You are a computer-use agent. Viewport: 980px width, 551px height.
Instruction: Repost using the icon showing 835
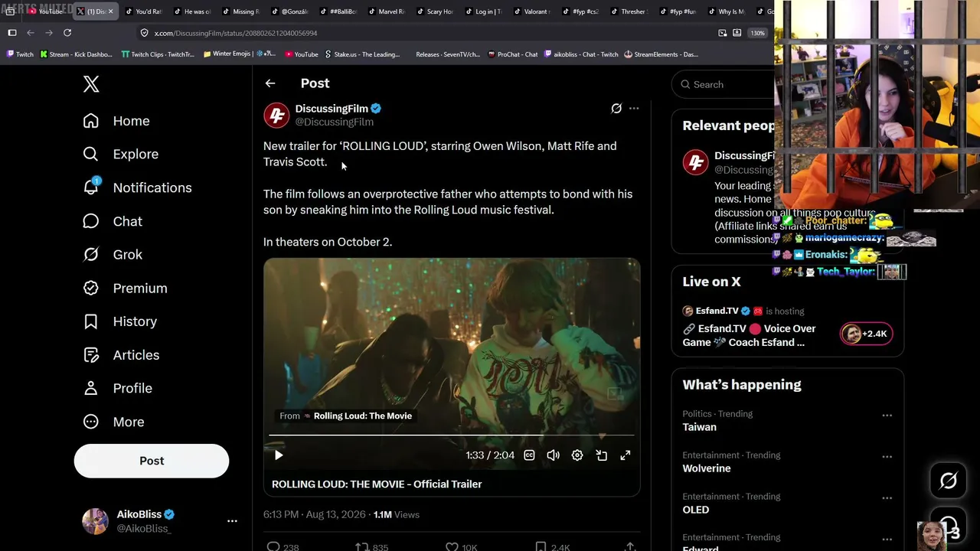pos(362,547)
